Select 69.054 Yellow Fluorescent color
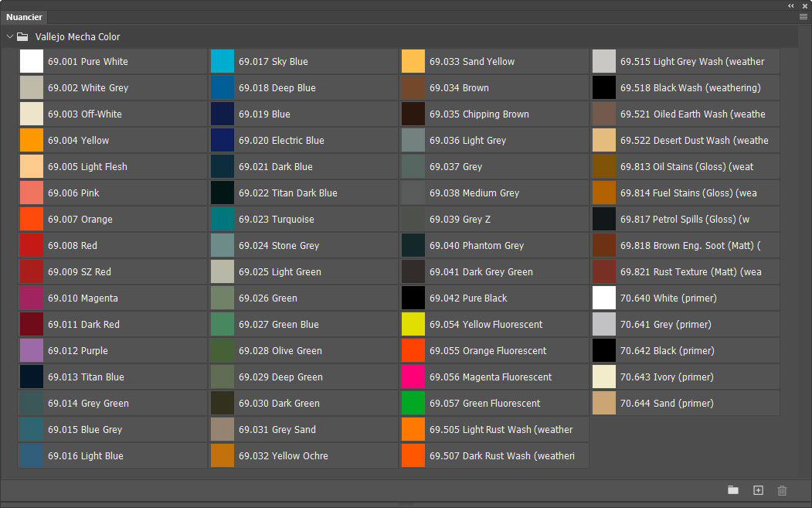The height and width of the screenshot is (508, 812). click(x=413, y=325)
